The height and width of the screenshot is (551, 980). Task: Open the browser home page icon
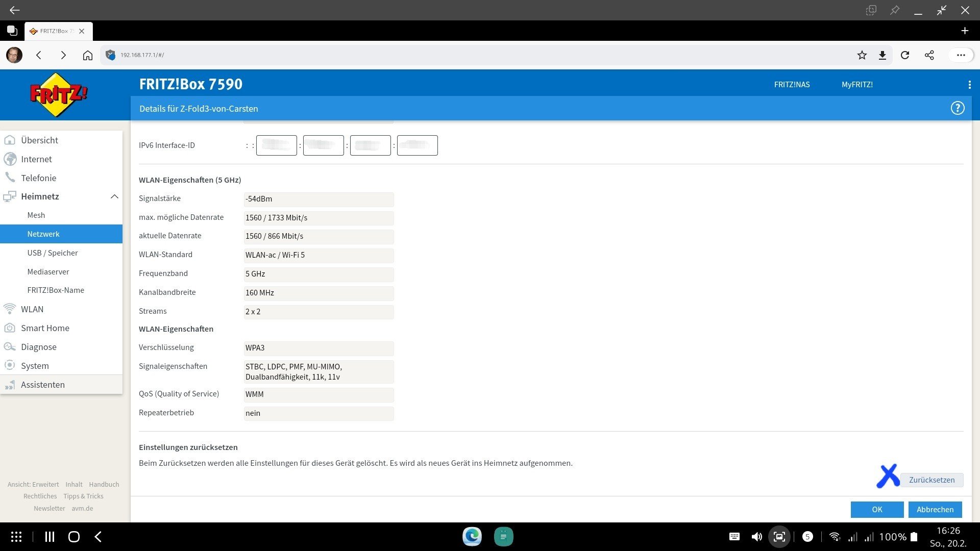pos(88,55)
